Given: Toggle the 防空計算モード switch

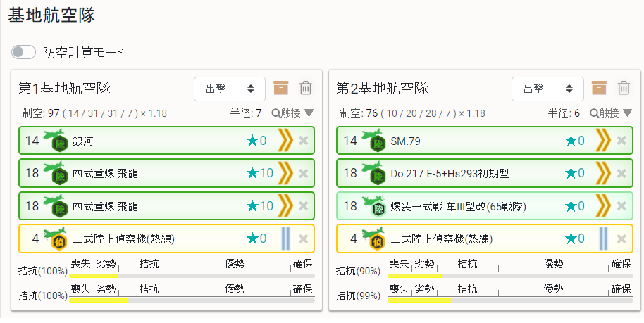Looking at the screenshot, I should point(23,53).
